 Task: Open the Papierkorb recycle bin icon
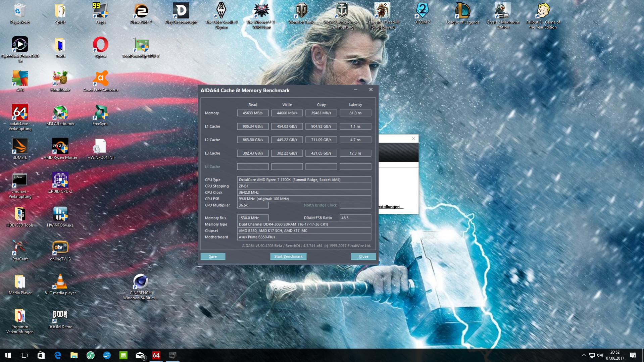(x=20, y=13)
